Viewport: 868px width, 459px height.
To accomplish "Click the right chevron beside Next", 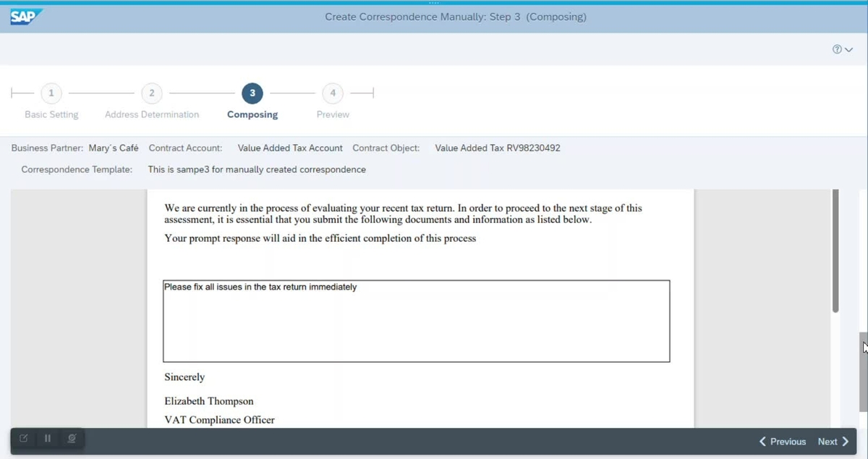I will pyautogui.click(x=846, y=441).
